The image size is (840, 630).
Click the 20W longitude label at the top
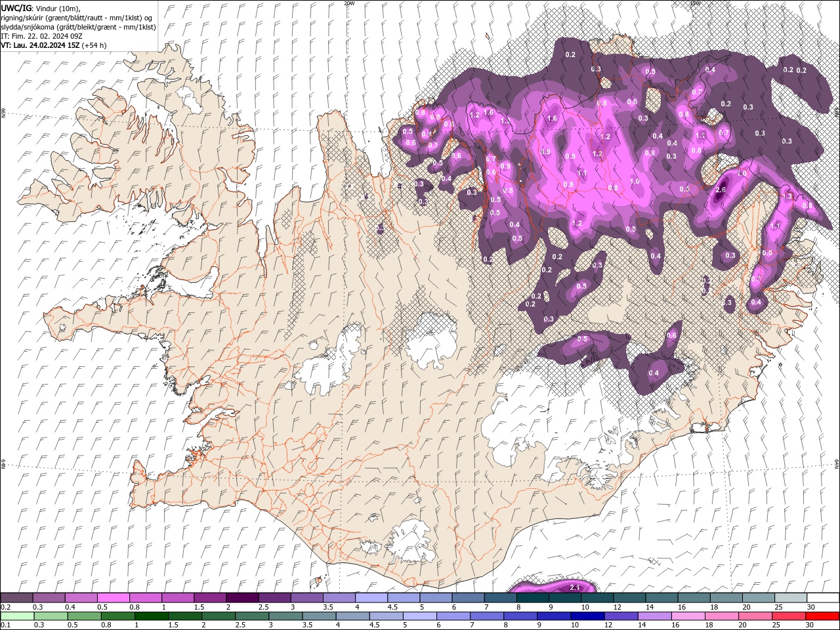point(349,3)
